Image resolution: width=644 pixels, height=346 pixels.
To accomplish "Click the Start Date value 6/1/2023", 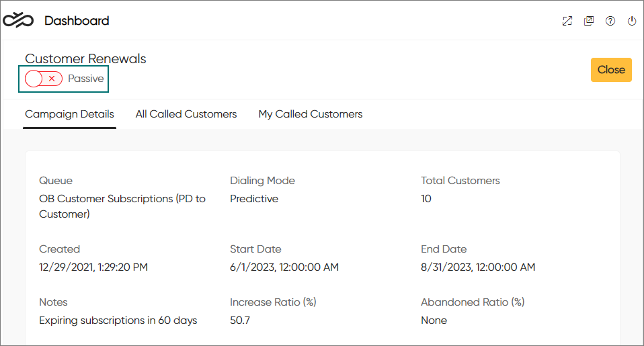I will tap(284, 267).
